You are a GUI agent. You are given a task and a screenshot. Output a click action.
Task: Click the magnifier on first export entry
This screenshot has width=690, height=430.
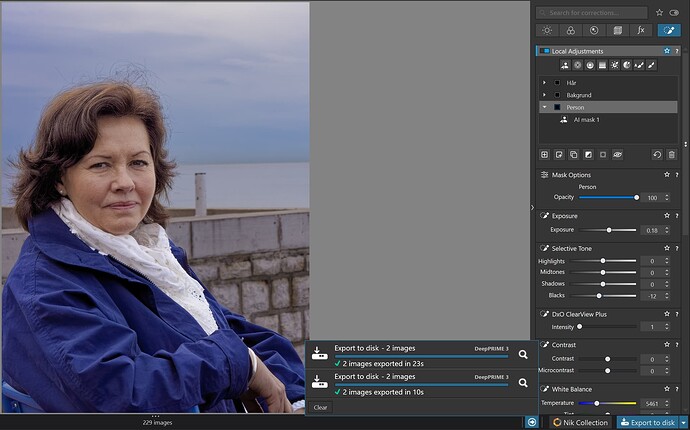[x=522, y=354]
